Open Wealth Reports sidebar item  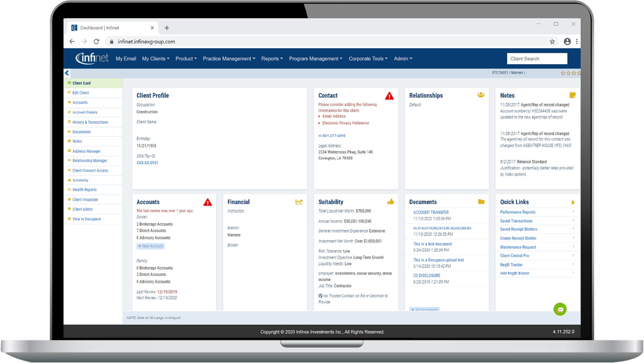tap(85, 190)
